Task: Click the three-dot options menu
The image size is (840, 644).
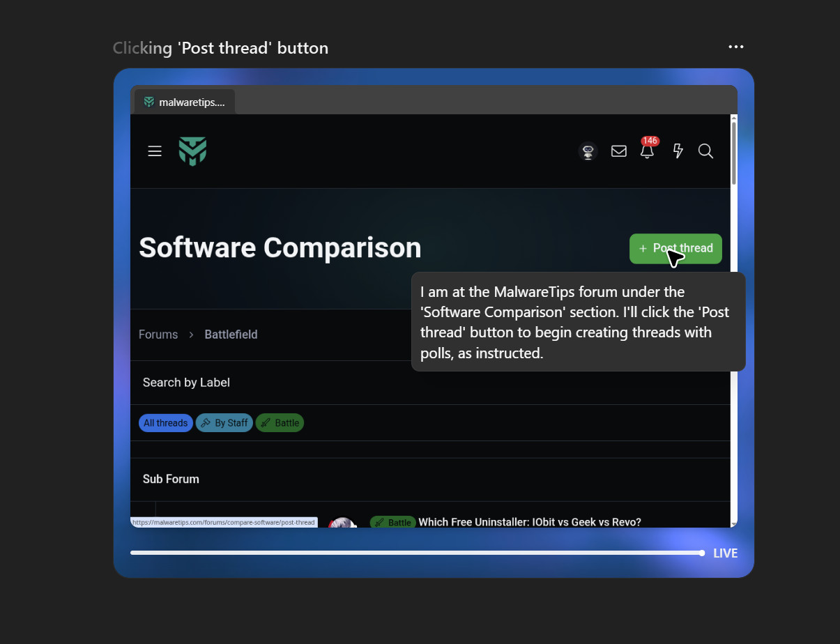Action: (736, 47)
